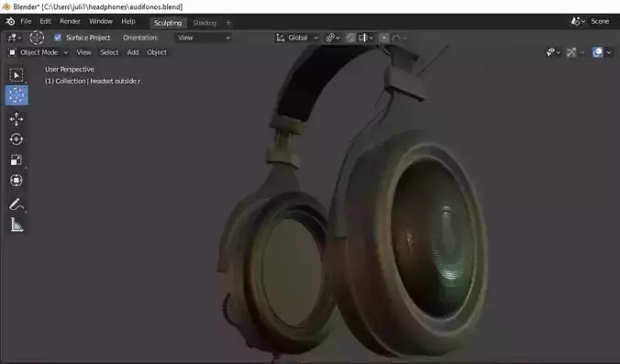Open the File menu
This screenshot has width=620, height=364.
(26, 21)
